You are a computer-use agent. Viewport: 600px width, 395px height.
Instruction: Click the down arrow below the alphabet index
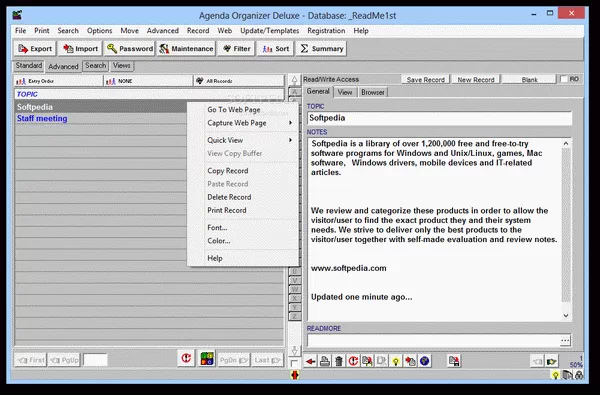pos(294,351)
